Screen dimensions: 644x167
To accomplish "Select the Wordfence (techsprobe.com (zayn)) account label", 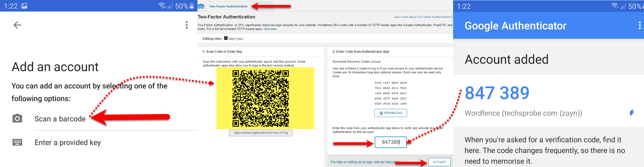I will pos(523,113).
